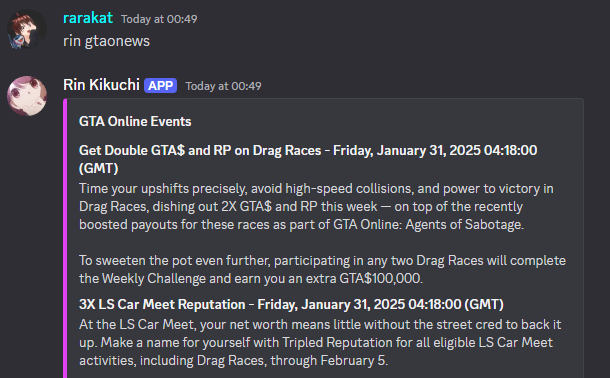This screenshot has width=610, height=378.
Task: Click the LS Car Meet description paragraph
Action: tap(320, 343)
